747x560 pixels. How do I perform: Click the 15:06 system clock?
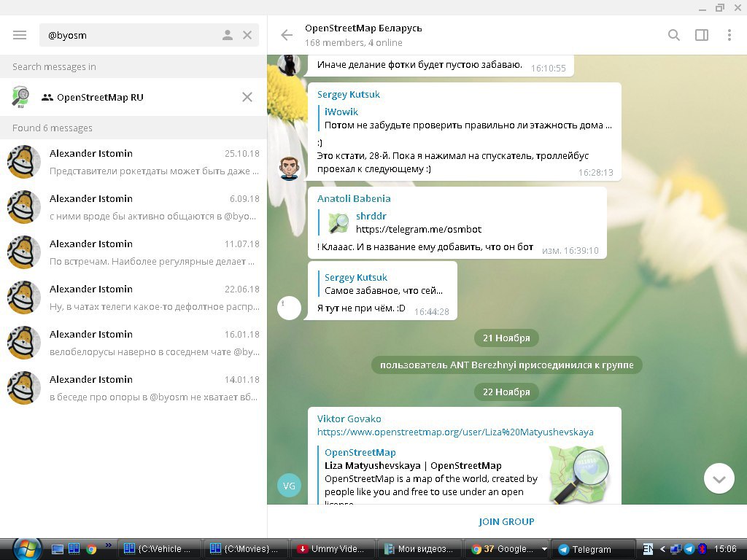[725, 549]
